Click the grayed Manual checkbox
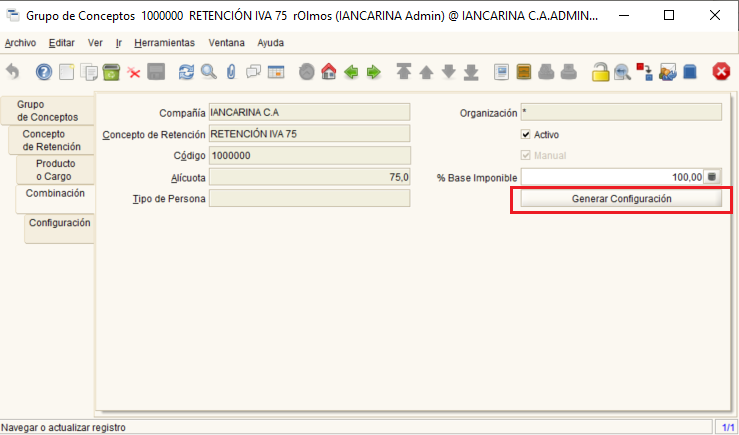The width and height of the screenshot is (739, 435). 526,155
